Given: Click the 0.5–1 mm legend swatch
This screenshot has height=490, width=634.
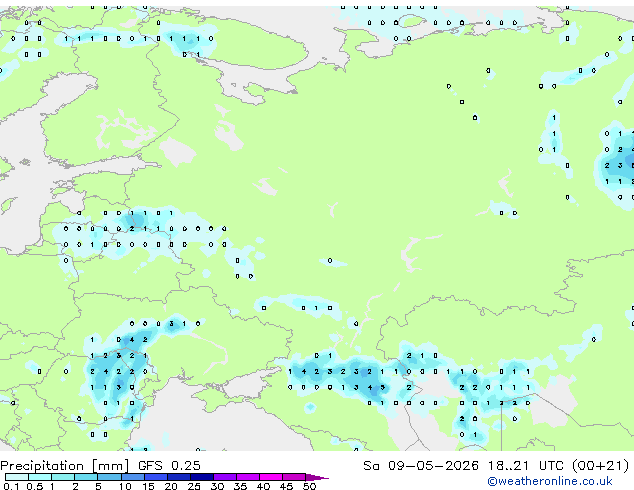Looking at the screenshot, I should [40, 477].
